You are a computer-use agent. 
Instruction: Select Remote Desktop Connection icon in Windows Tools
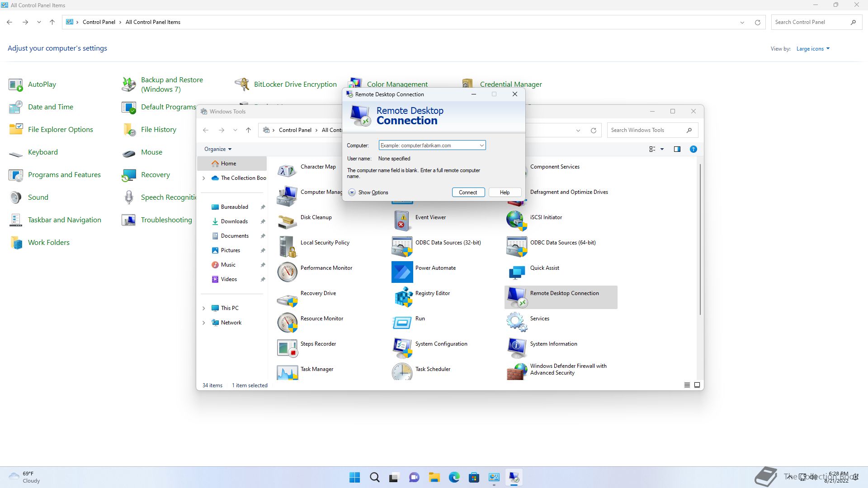click(517, 297)
